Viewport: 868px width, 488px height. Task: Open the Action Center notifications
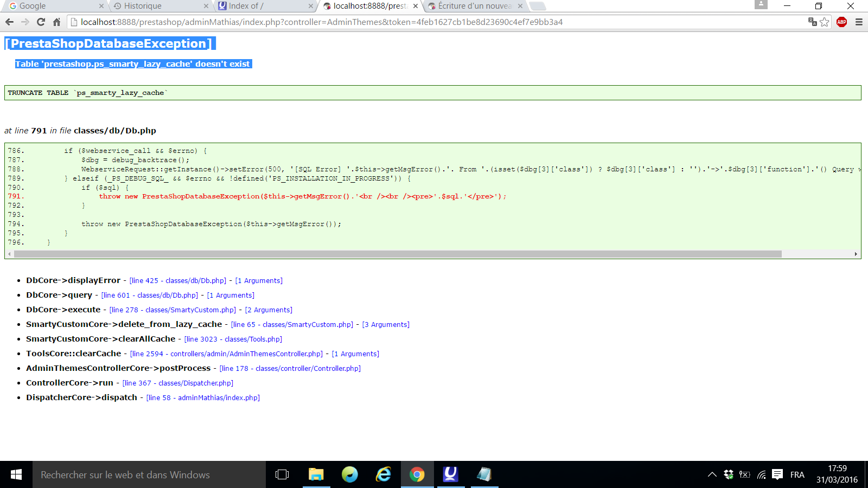777,474
